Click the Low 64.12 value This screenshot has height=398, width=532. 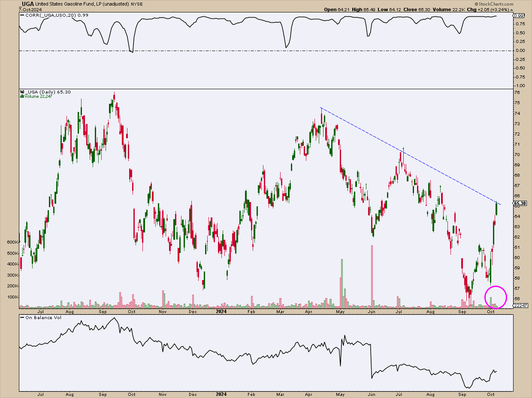(x=390, y=9)
